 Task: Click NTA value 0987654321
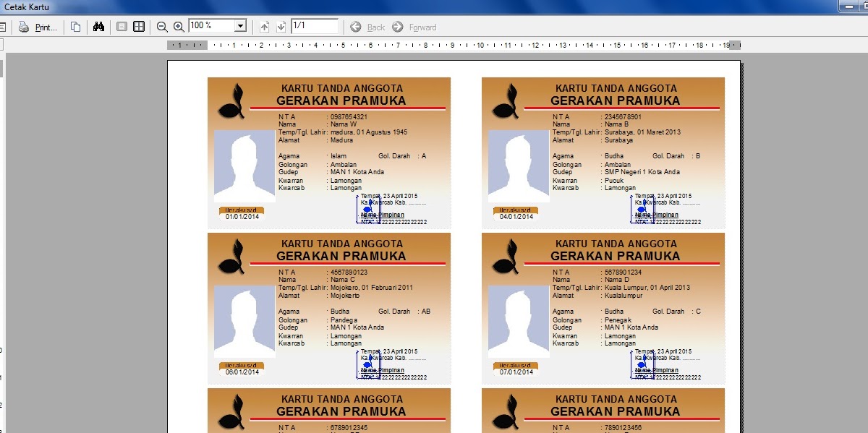click(349, 116)
